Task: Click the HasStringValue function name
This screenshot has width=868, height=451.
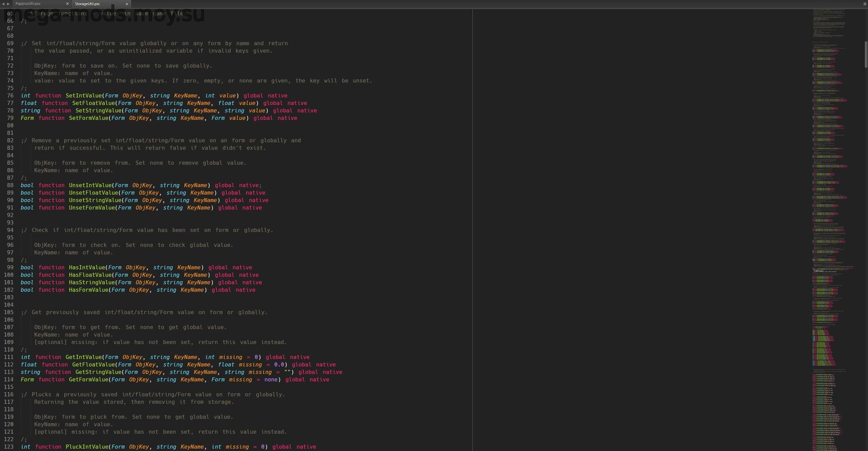Action: point(92,282)
